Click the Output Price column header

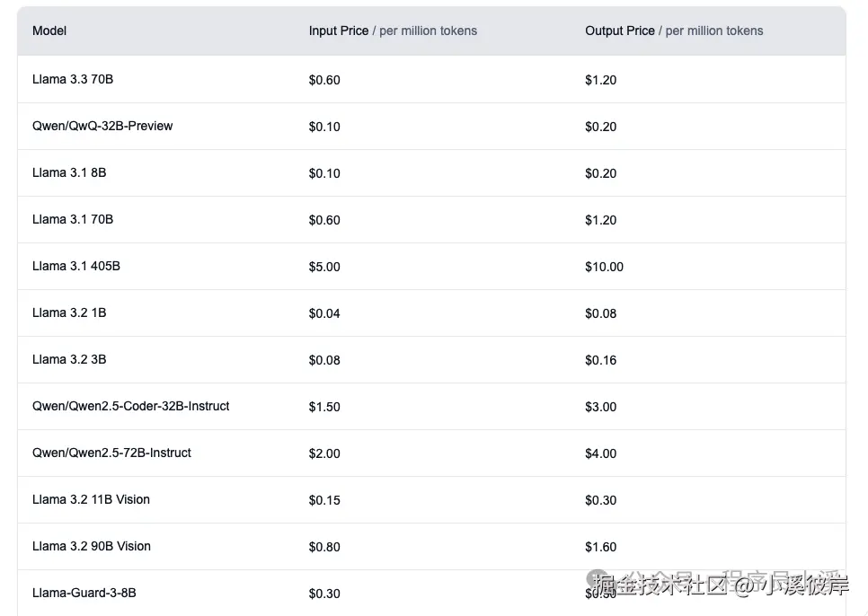tap(620, 31)
